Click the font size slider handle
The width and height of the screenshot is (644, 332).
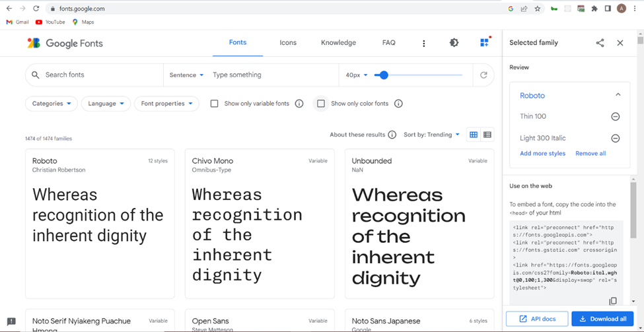(x=383, y=75)
